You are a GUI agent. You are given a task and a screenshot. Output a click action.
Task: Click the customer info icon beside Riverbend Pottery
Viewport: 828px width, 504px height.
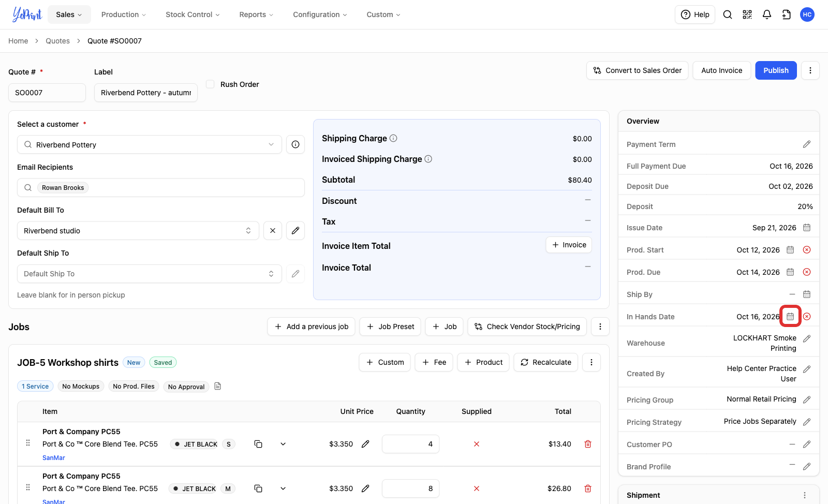[295, 144]
